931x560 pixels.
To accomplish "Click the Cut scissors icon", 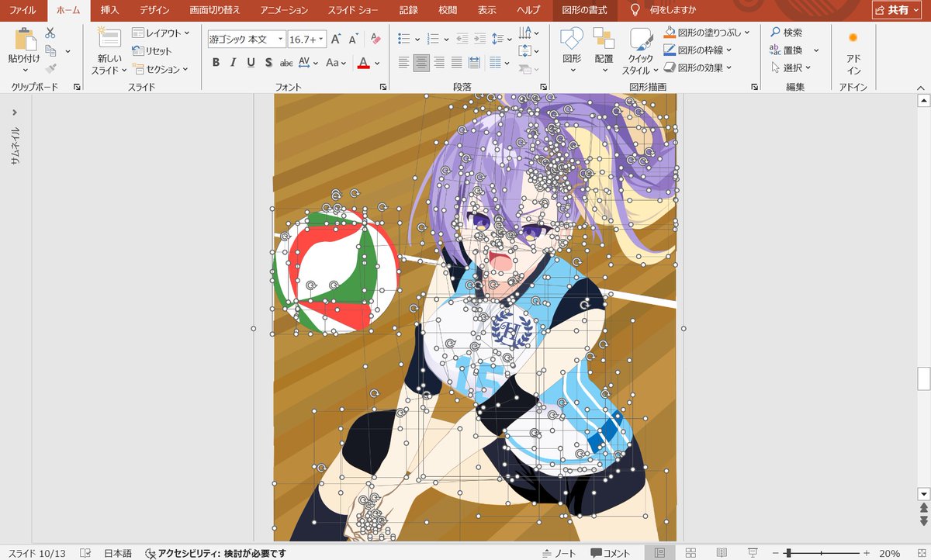I will click(x=50, y=33).
